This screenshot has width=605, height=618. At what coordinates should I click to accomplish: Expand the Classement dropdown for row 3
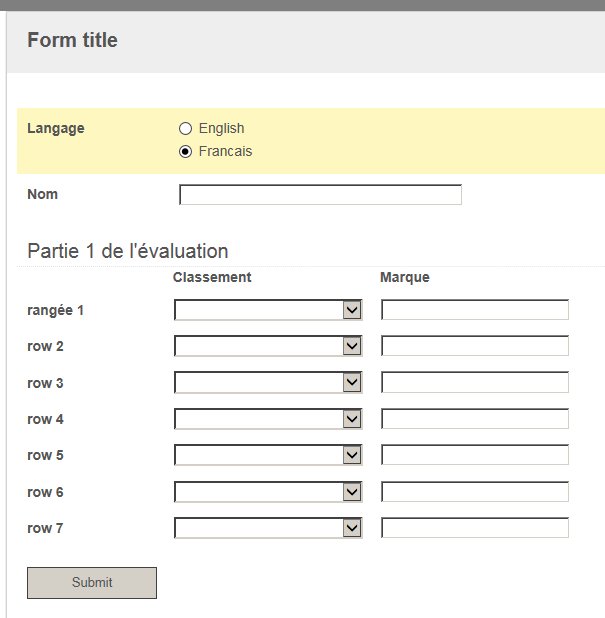pos(267,383)
